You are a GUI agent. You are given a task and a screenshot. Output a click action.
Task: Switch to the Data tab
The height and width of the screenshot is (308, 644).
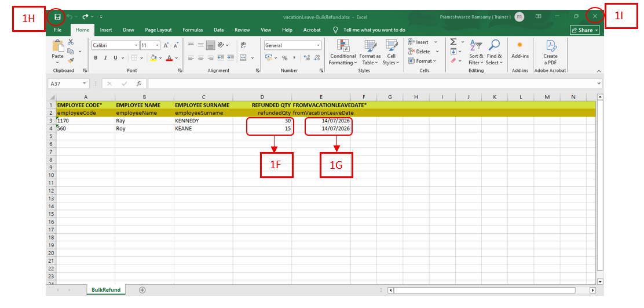[x=218, y=30]
